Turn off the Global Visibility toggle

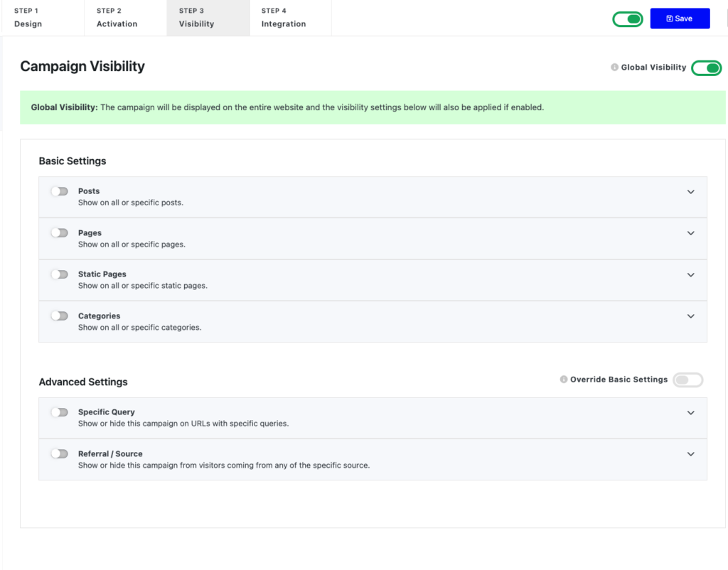click(x=706, y=68)
